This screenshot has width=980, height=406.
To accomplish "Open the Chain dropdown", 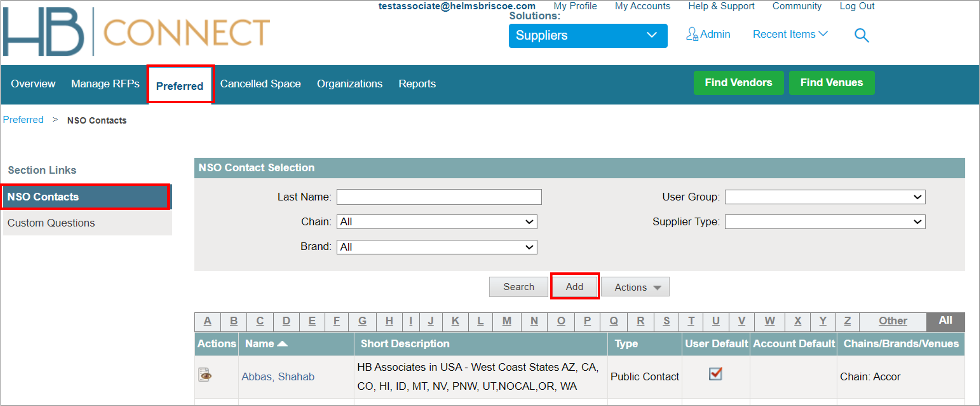I will [436, 222].
